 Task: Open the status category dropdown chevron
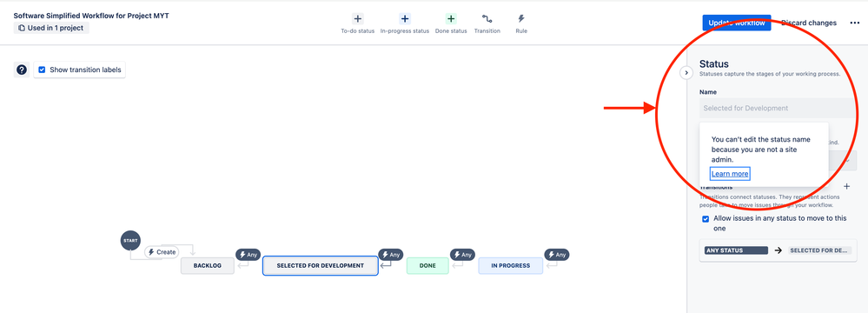point(847,160)
